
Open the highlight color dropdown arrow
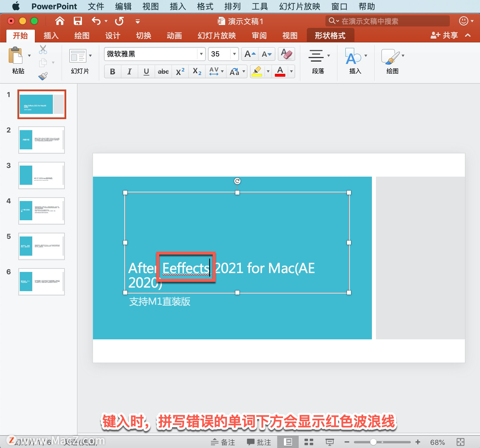tap(268, 71)
